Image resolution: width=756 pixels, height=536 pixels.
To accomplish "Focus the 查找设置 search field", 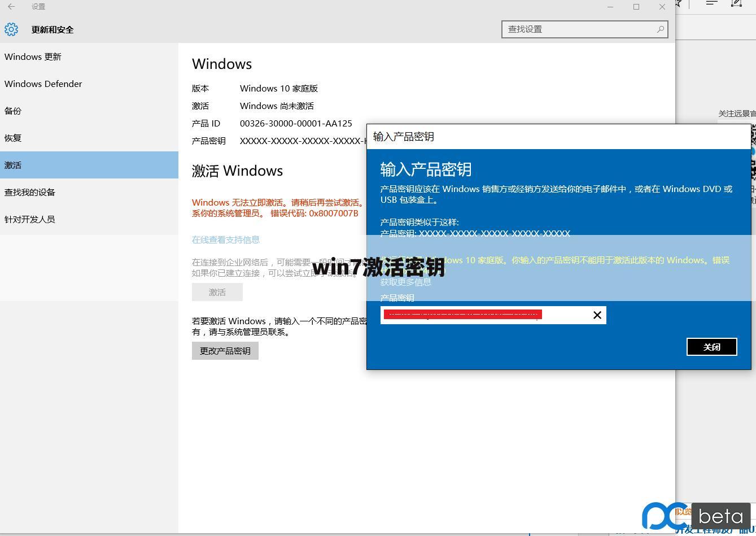I will pos(584,29).
